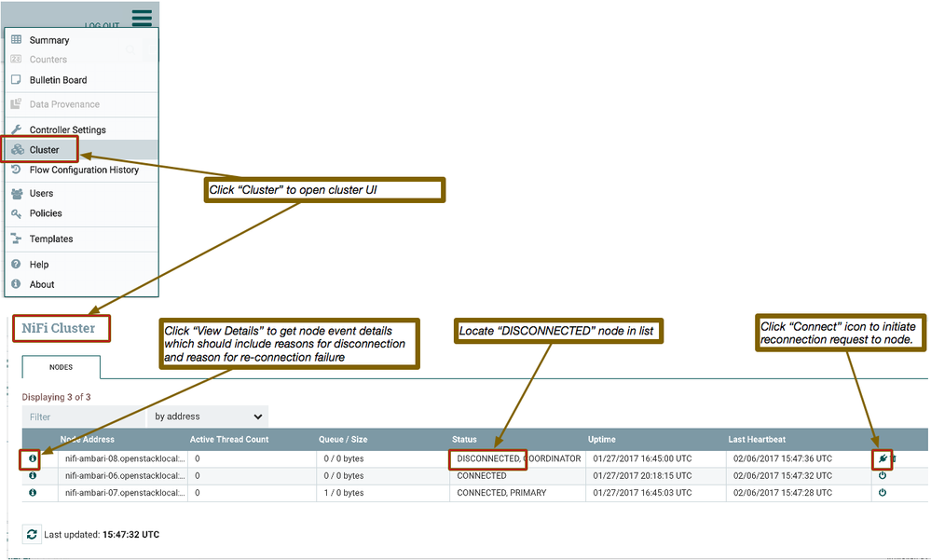Screen dimensions: 931x560
Task: Select Cluster in the global menu
Action: coord(45,150)
